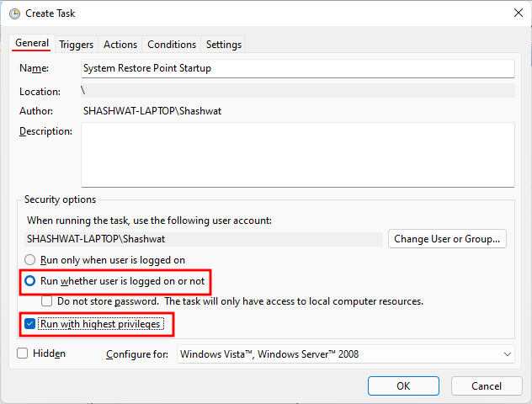The height and width of the screenshot is (404, 532).
Task: Select Run only when user is logged on
Action: coord(31,260)
